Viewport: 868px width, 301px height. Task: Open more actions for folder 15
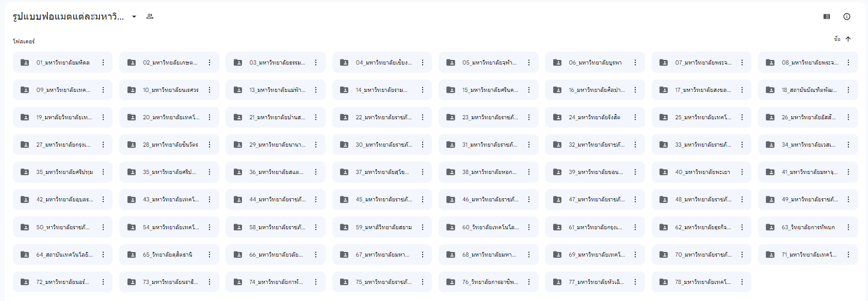point(529,90)
